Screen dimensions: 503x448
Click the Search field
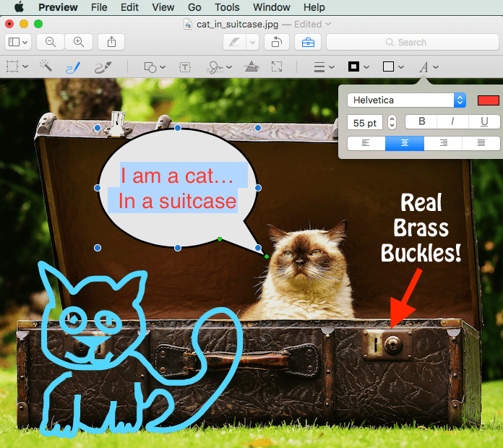[412, 42]
